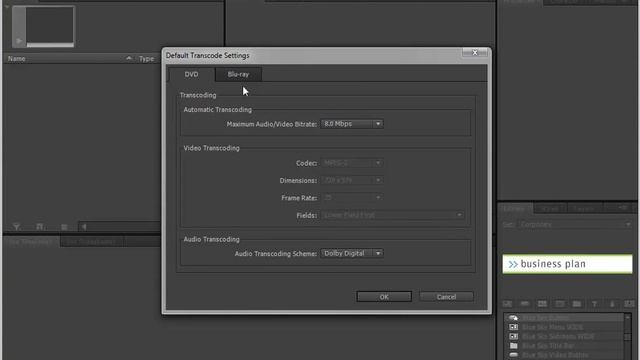Open the Audio Transcoding Scheme dropdown
640x360 pixels.
[x=352, y=253]
